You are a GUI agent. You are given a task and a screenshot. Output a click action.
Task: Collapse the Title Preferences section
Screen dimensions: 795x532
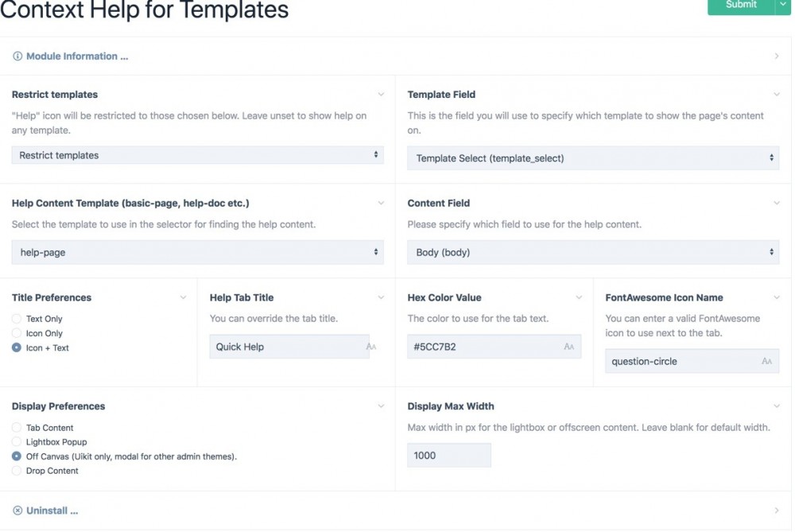pyautogui.click(x=182, y=297)
